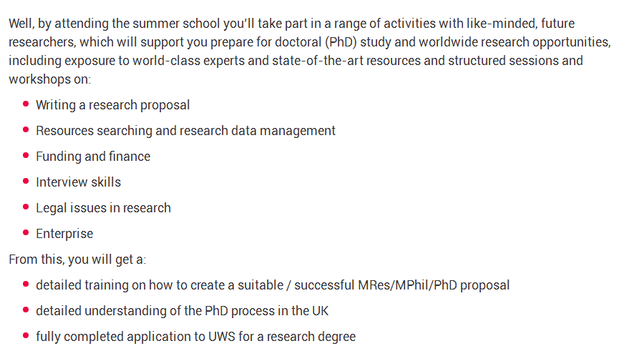Click the red bullet before Writing a research proposal
644x346 pixels.
coord(26,104)
